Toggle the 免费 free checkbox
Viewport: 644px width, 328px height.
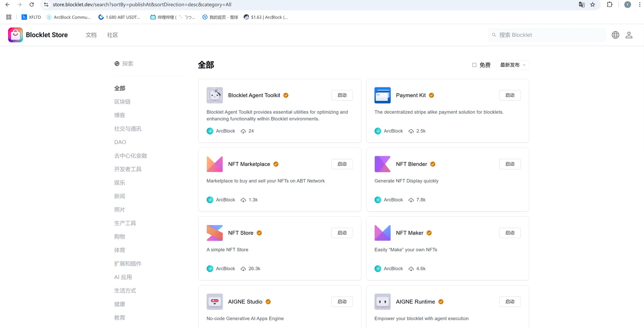[474, 65]
